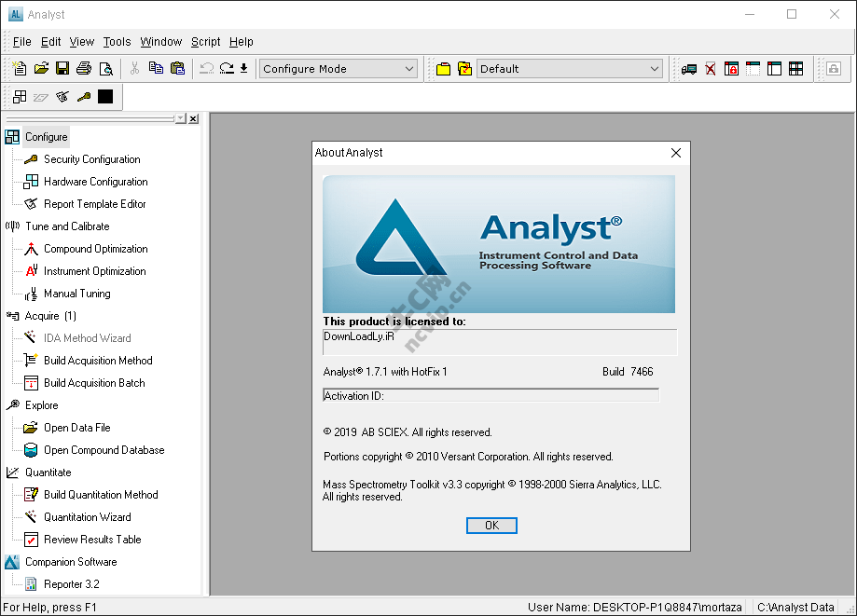Click the Report Template Editor toolbar icon
Image resolution: width=857 pixels, height=616 pixels.
(x=62, y=97)
